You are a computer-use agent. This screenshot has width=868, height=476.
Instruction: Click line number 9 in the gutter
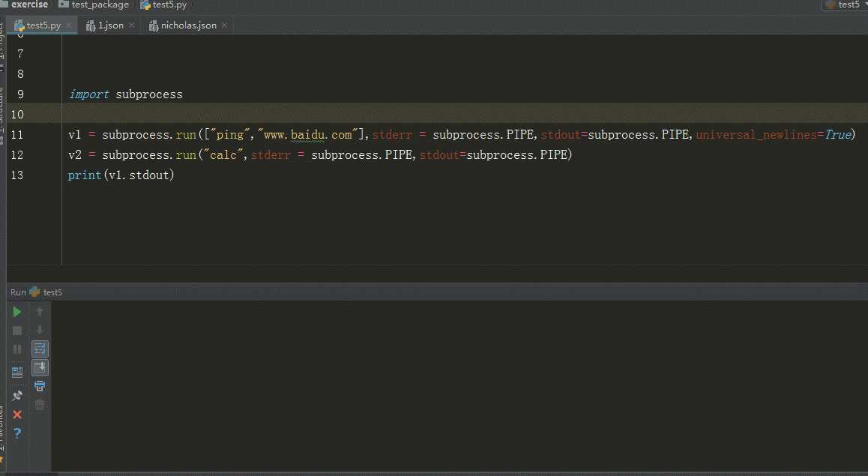click(20, 94)
